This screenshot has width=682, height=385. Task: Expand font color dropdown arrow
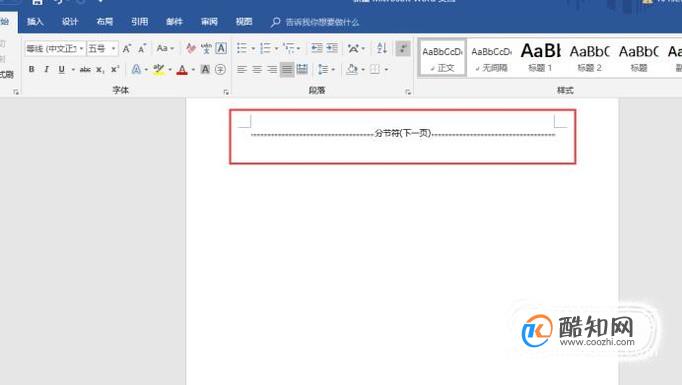(193, 69)
